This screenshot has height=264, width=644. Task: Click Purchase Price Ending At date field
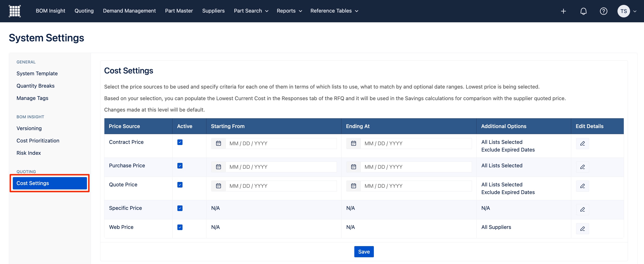(416, 167)
